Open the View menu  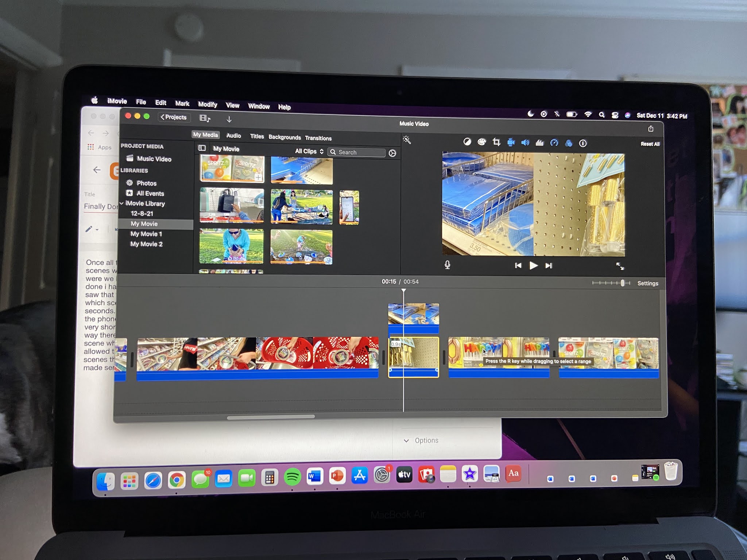[232, 105]
